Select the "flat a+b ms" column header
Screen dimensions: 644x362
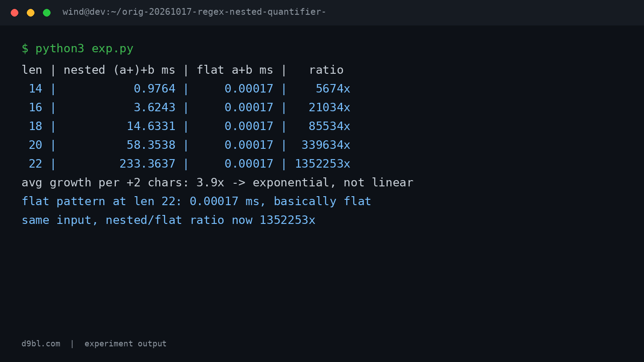tap(235, 70)
